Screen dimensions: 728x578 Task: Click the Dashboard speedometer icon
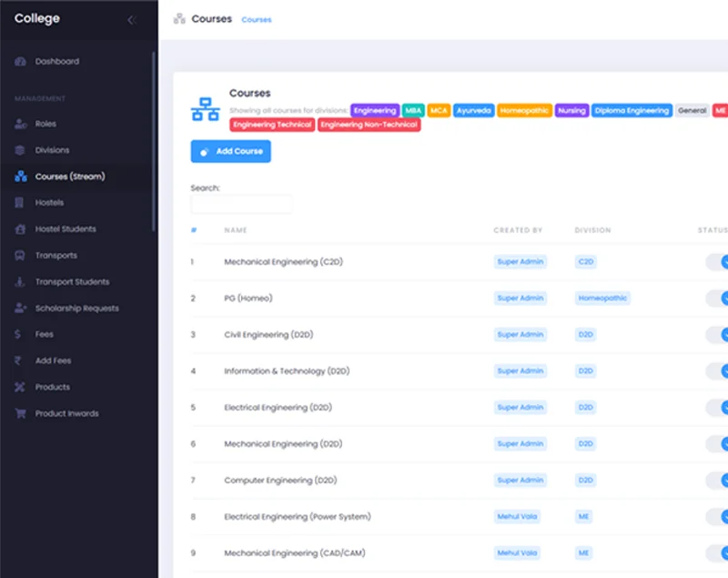click(x=20, y=62)
